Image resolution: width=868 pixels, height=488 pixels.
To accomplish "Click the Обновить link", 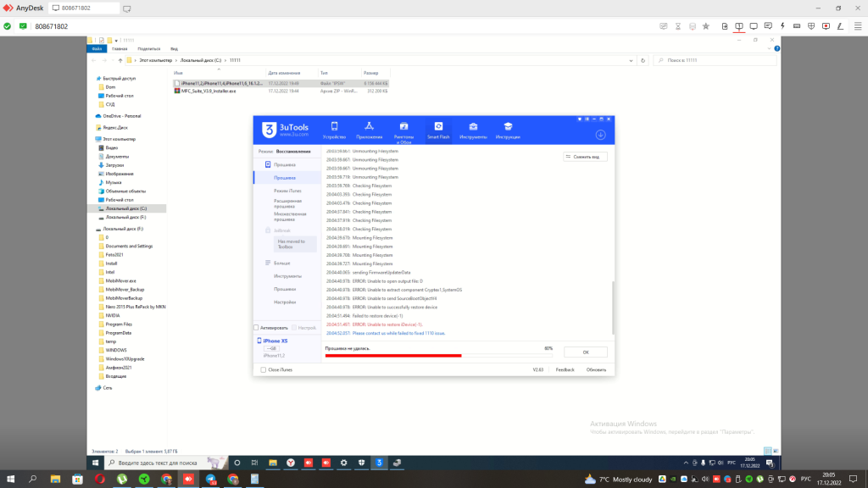I will coord(596,369).
